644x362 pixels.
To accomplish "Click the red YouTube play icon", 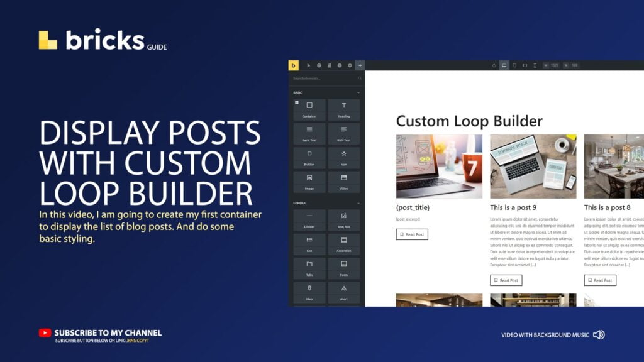I will pos(45,332).
